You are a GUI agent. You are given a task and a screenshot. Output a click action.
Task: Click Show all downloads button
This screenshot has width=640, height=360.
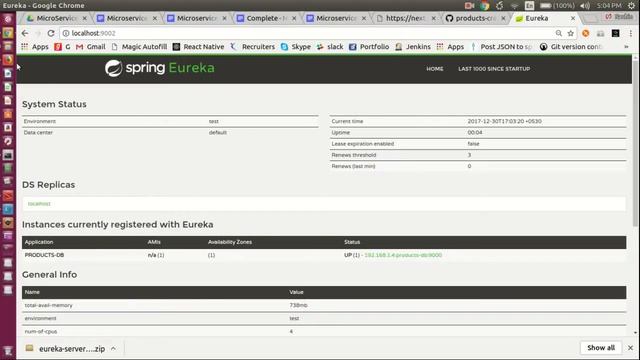tap(601, 348)
